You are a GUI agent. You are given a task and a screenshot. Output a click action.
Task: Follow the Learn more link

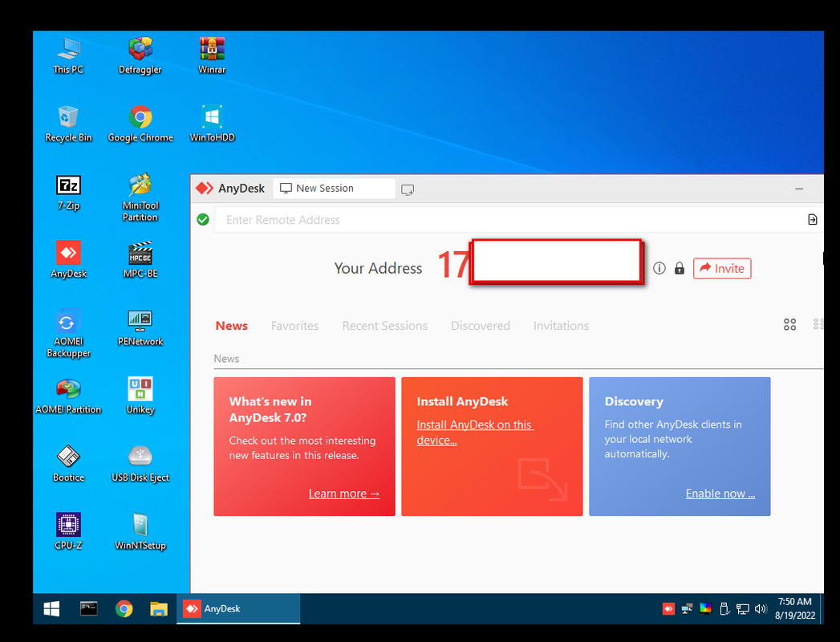coord(344,494)
